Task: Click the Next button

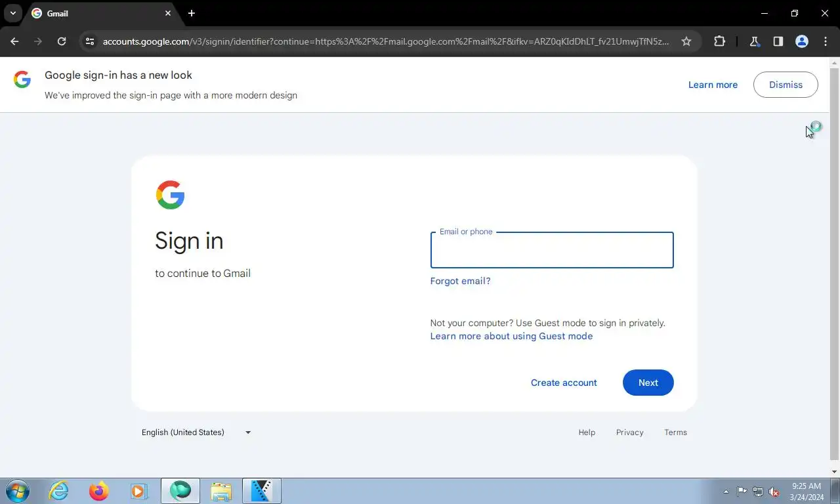Action: 648,383
